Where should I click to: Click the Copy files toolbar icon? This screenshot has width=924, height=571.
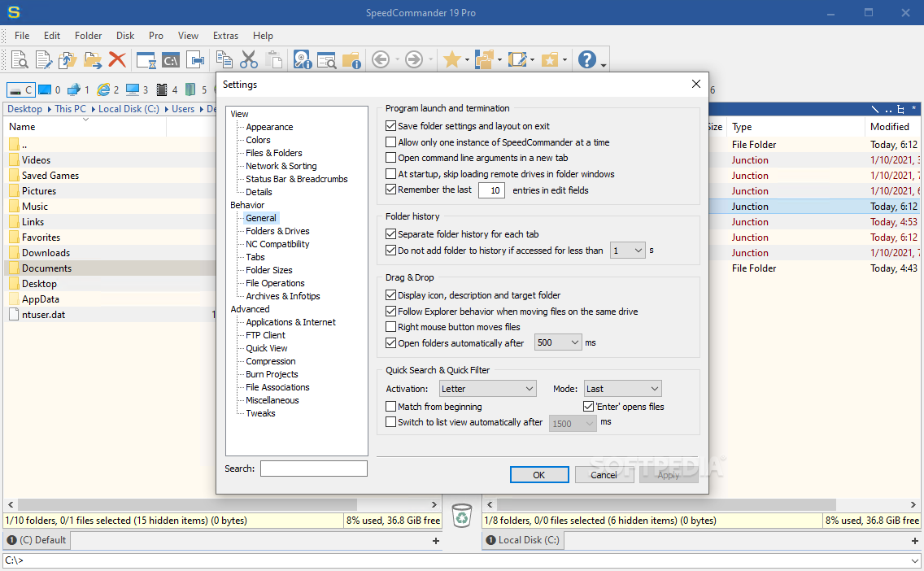(68, 59)
